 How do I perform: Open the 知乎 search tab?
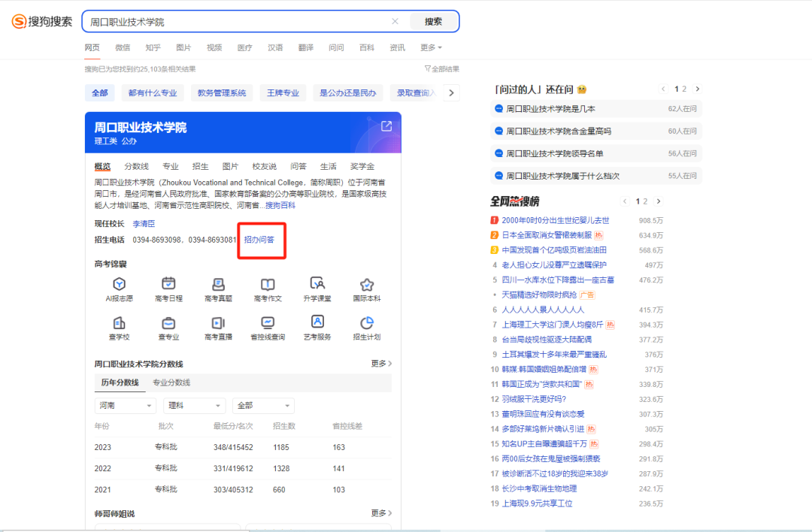153,47
